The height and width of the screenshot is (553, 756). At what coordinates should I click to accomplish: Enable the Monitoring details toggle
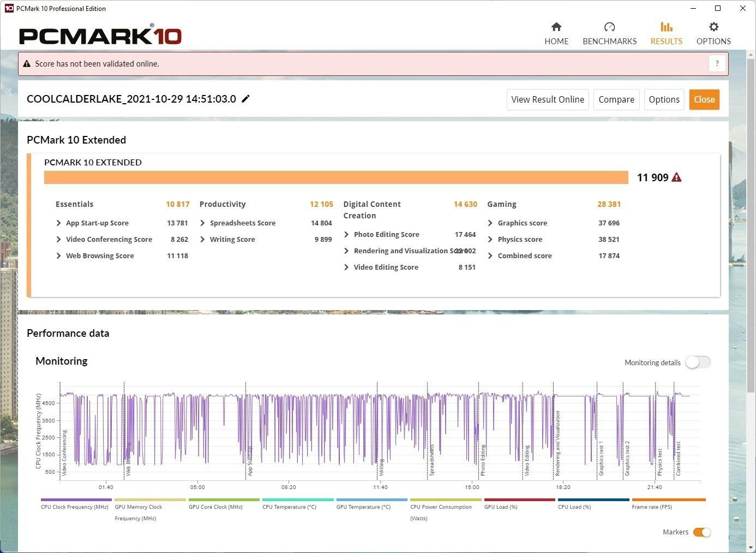[698, 362]
